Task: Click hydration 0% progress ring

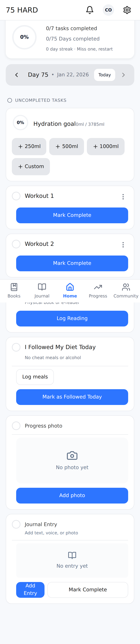Action: click(x=20, y=123)
